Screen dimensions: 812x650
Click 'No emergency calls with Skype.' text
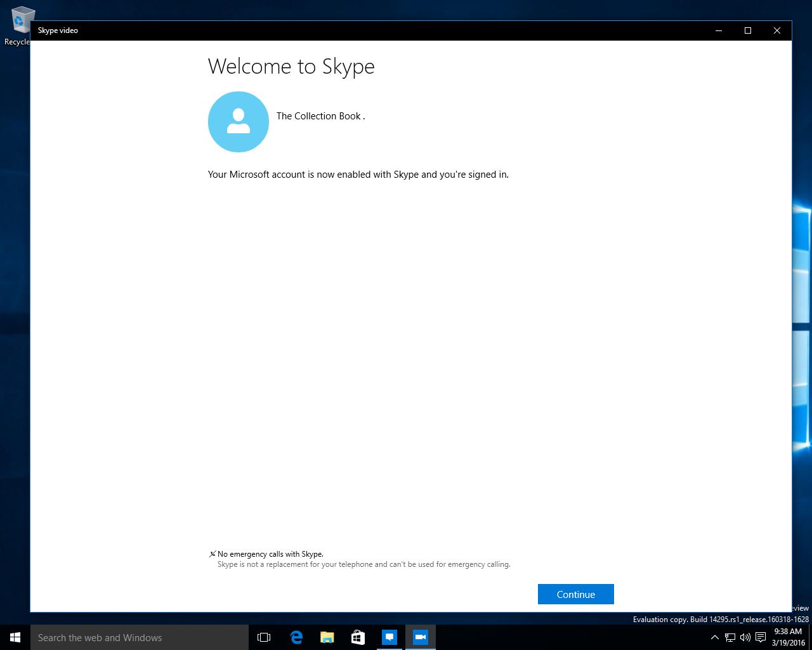click(x=270, y=554)
